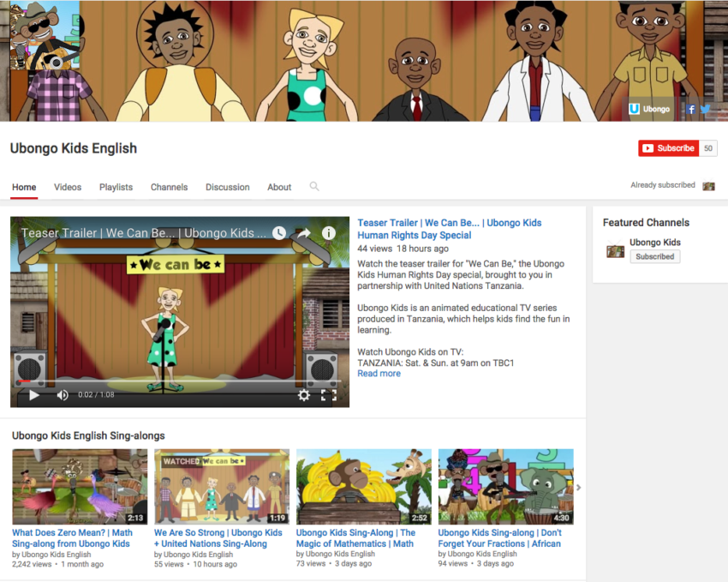The height and width of the screenshot is (582, 728).
Task: Open the Ubongo Kids featured channel link
Action: 654,242
